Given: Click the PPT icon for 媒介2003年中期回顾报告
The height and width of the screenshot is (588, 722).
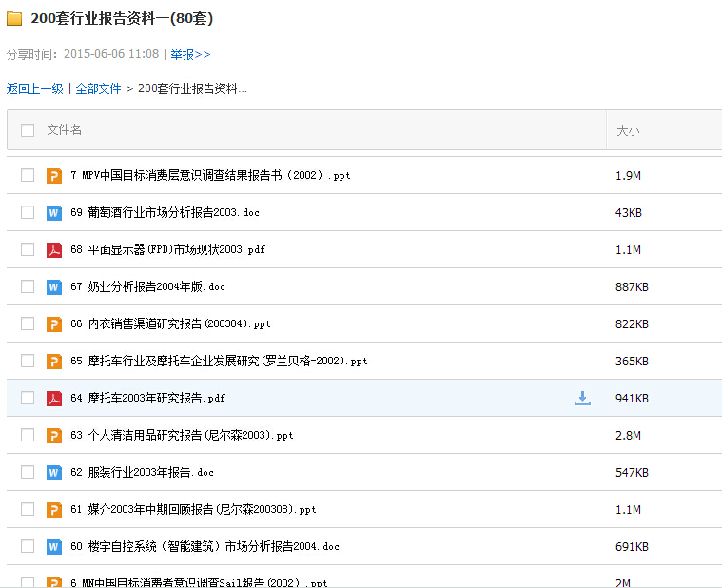Looking at the screenshot, I should 54,509.
